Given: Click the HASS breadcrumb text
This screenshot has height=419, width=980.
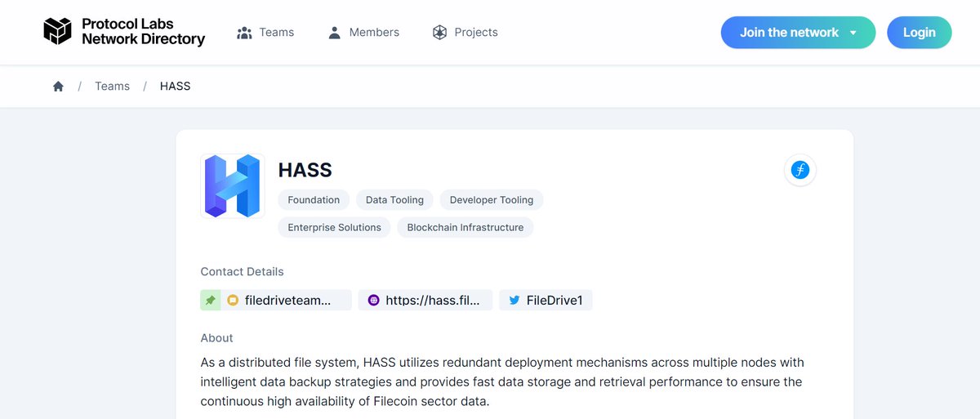Looking at the screenshot, I should coord(175,87).
